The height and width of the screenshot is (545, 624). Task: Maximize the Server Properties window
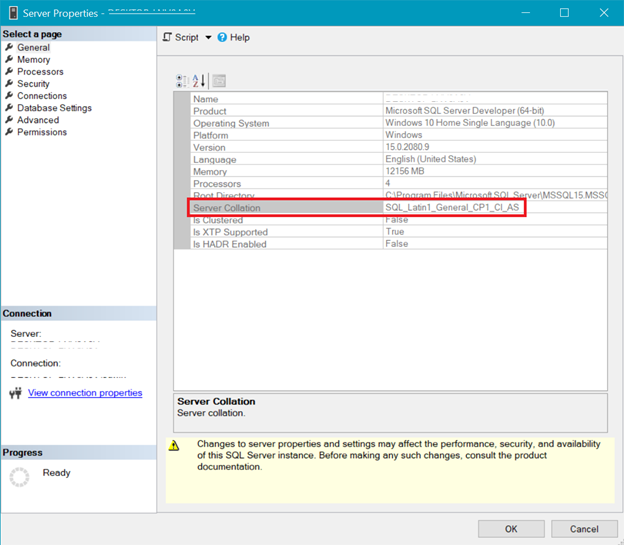pyautogui.click(x=564, y=13)
